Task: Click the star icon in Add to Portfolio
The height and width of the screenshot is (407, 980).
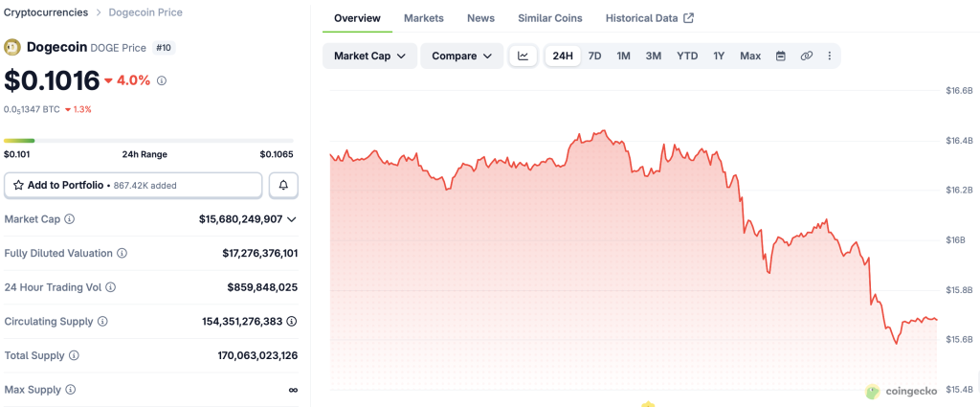Action: pos(19,185)
